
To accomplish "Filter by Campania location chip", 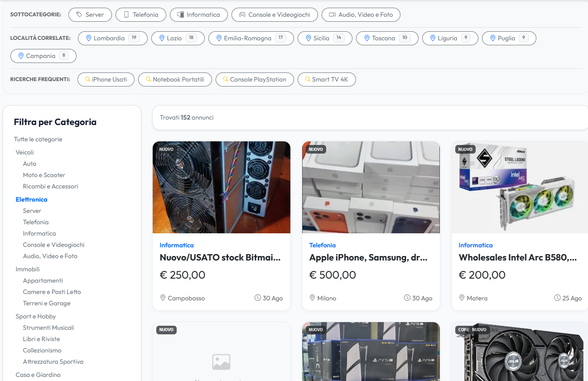I will coord(43,56).
